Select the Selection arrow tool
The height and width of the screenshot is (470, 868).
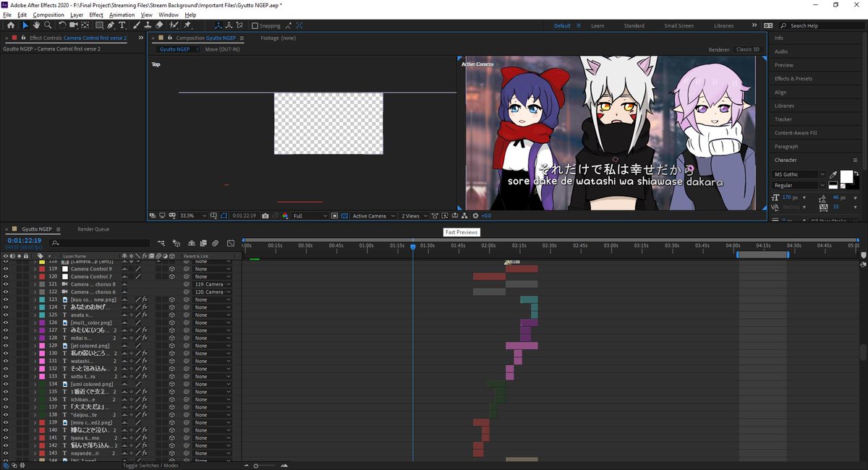[25, 25]
